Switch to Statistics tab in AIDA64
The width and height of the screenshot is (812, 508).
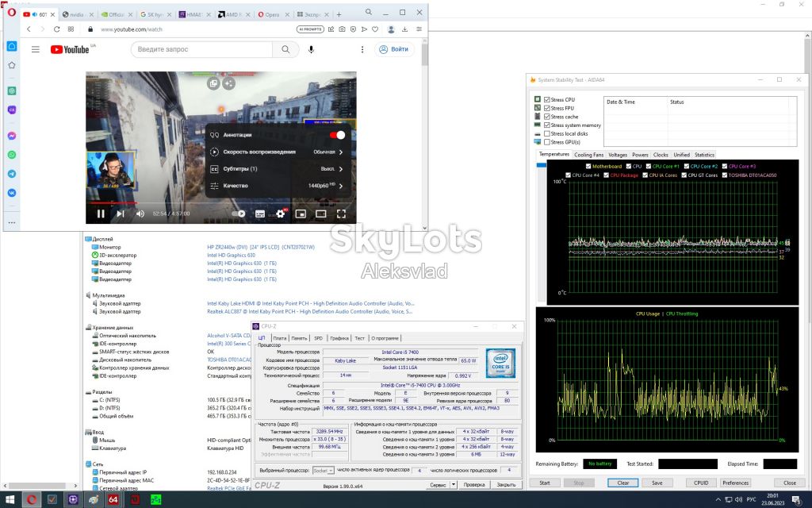[704, 155]
